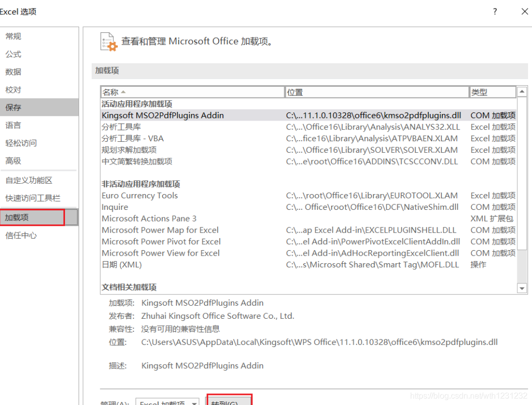
Task: Sort add-ins by 名称 column
Action: [192, 92]
